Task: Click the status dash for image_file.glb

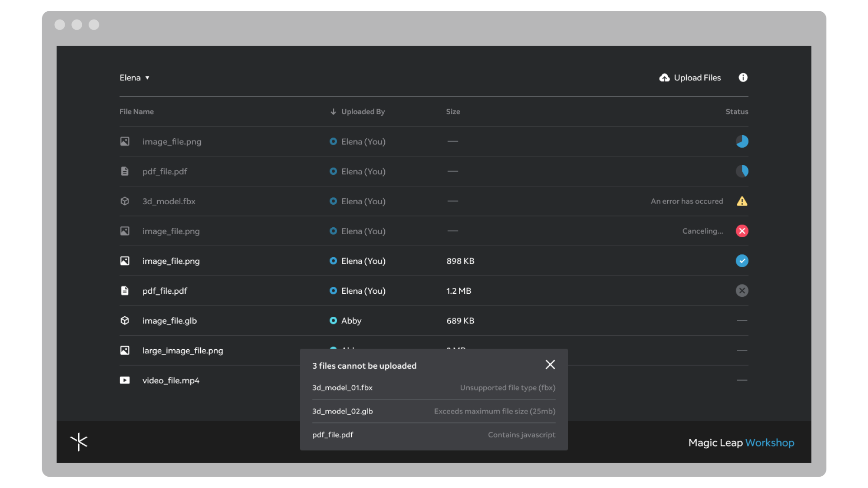Action: [742, 320]
